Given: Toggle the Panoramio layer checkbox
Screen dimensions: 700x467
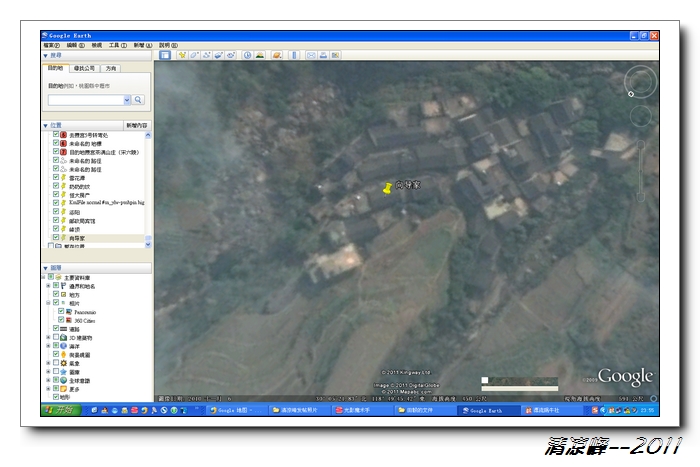Looking at the screenshot, I should pyautogui.click(x=61, y=312).
